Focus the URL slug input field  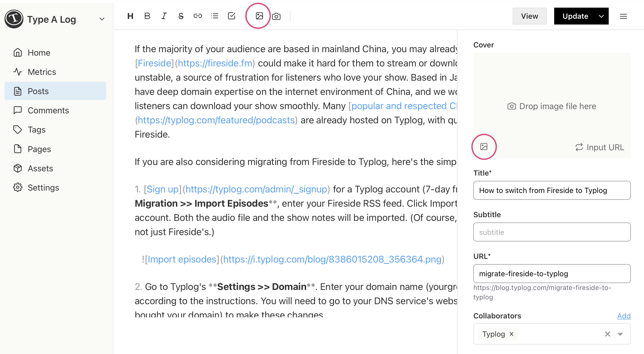point(552,274)
